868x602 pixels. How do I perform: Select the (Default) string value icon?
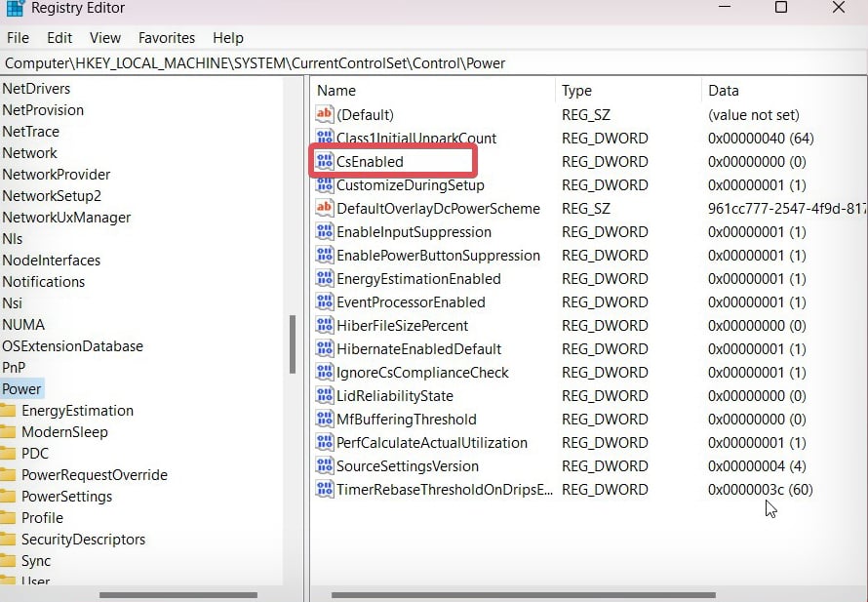coord(325,114)
